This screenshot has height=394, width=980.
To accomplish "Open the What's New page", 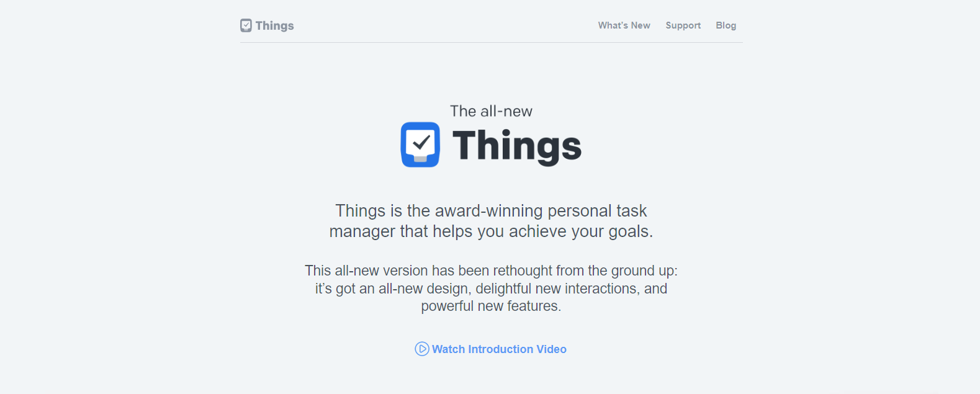I will coord(624,25).
